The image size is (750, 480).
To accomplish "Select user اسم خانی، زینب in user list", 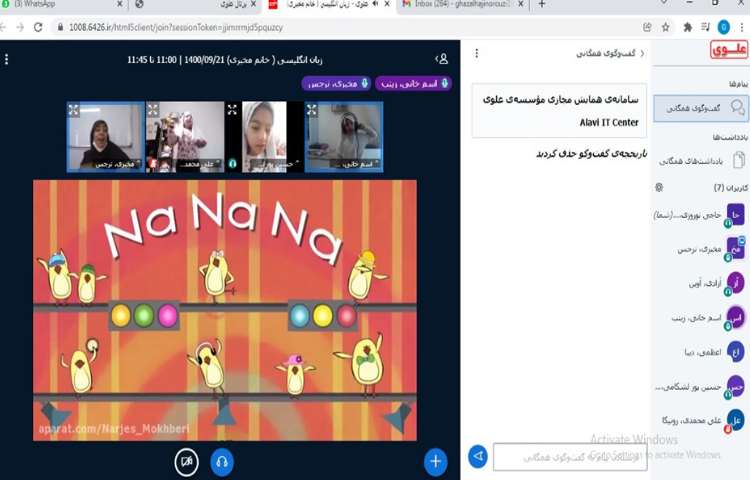I will (x=700, y=318).
